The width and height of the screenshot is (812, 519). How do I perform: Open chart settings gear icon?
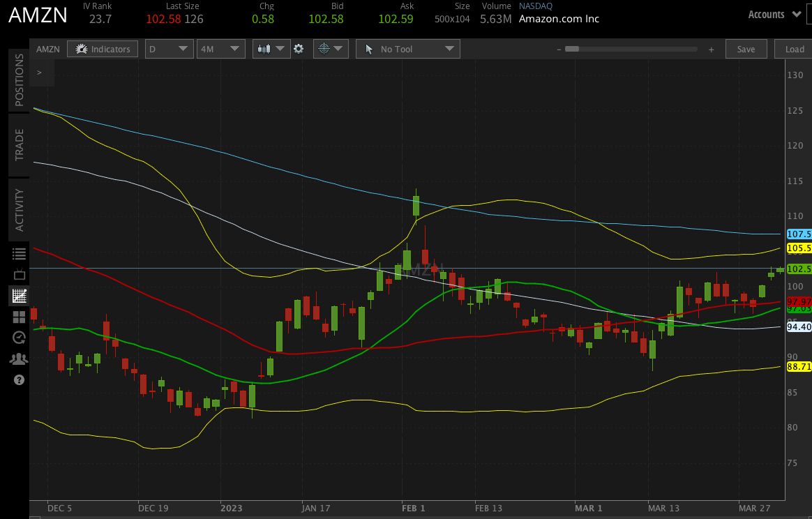pyautogui.click(x=299, y=49)
